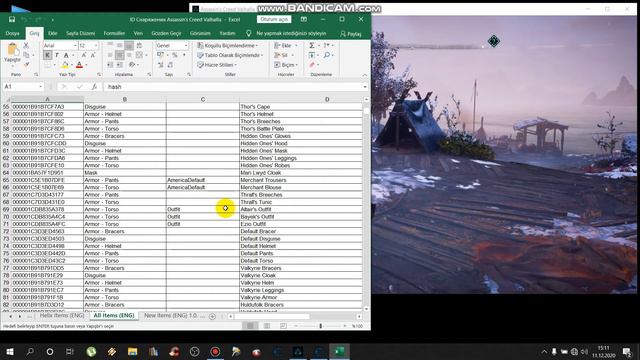The height and width of the screenshot is (360, 640).
Task: Toggle middle vertical alignment
Action: pyautogui.click(x=120, y=45)
